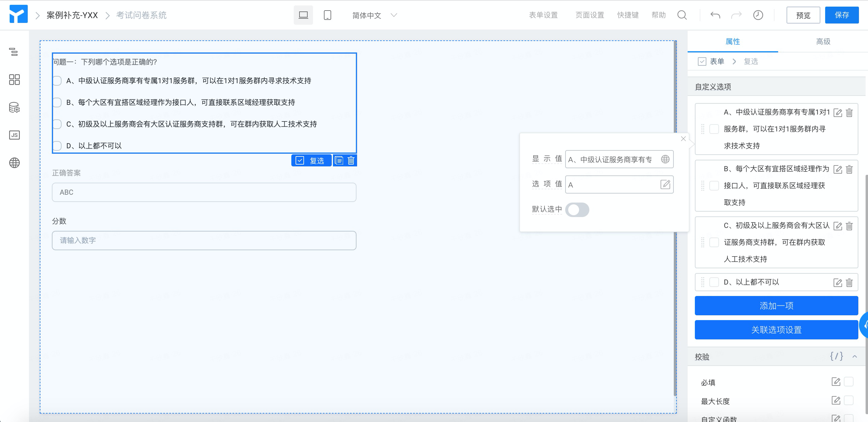Open 表单设置 menu

[543, 15]
